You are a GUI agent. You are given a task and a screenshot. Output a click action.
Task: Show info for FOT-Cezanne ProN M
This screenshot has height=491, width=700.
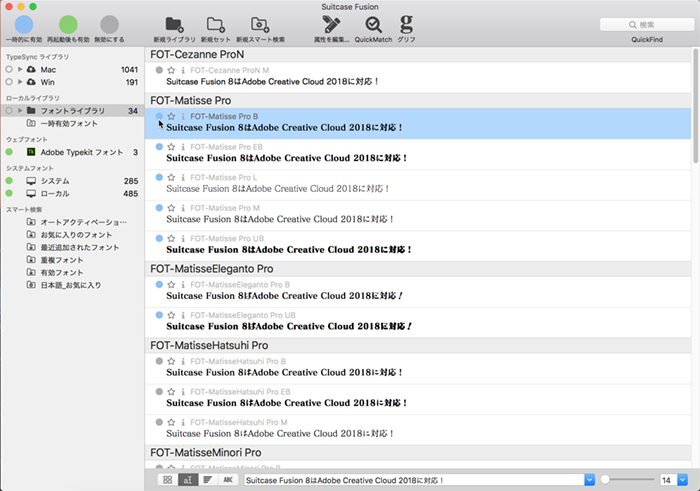pos(183,70)
